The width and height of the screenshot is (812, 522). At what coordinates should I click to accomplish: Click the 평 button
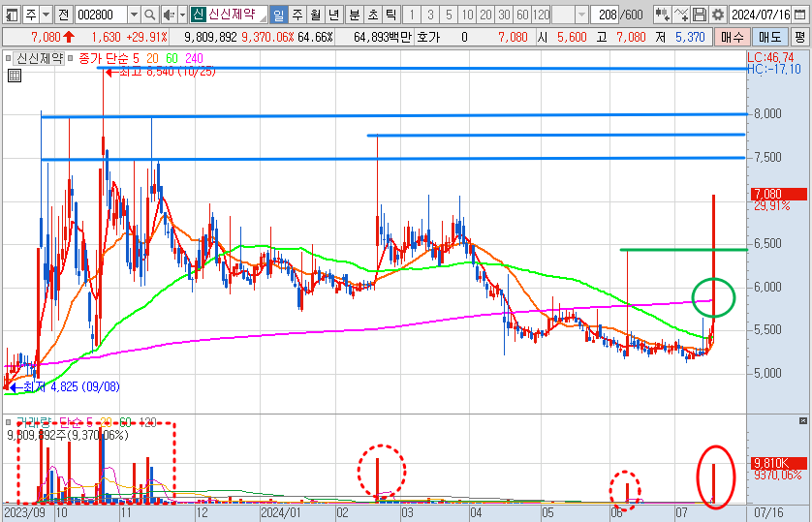[800, 37]
